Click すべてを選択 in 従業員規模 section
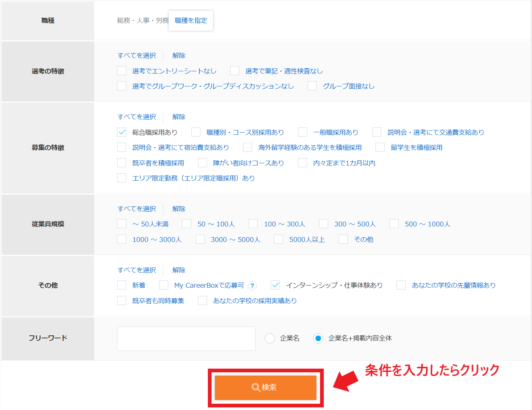This screenshot has height=410, width=532. pyautogui.click(x=137, y=209)
